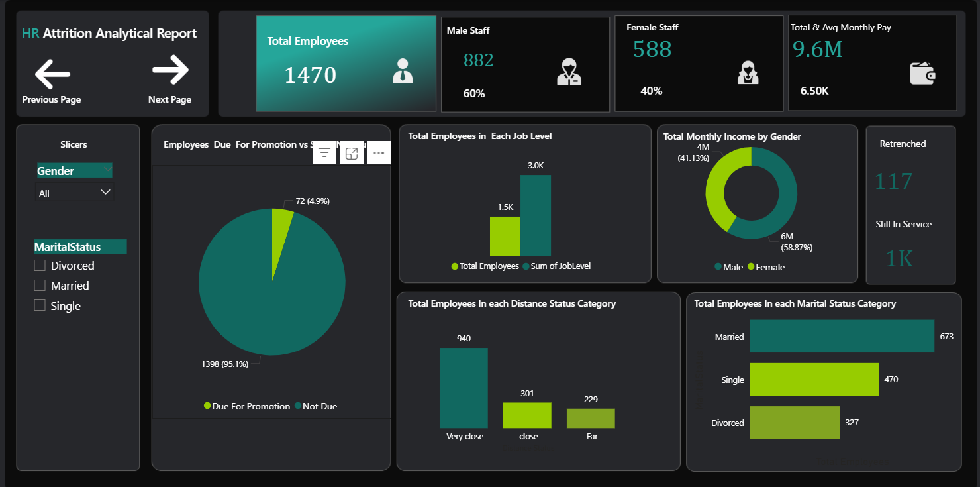Click the Female legend item
The height and width of the screenshot is (487, 980).
click(766, 267)
